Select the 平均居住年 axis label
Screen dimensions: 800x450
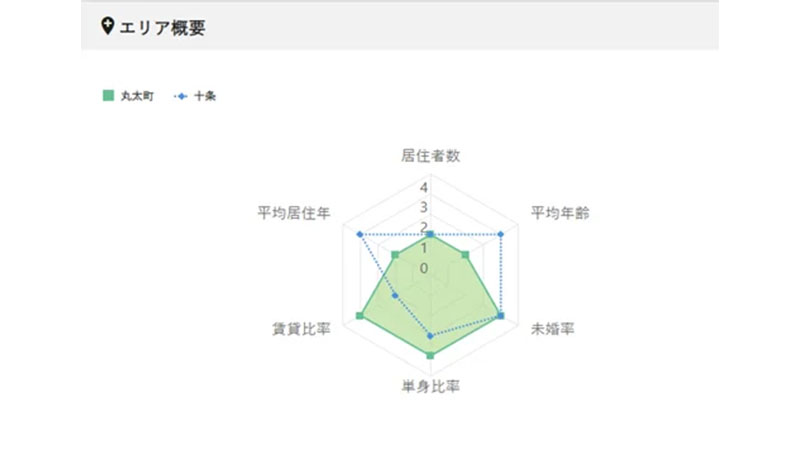click(x=294, y=213)
